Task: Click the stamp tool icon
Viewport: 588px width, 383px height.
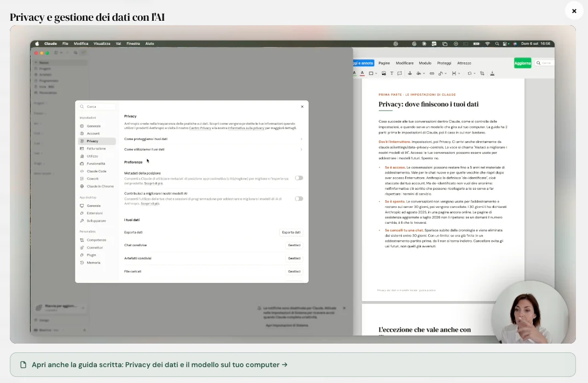Action: tap(410, 73)
